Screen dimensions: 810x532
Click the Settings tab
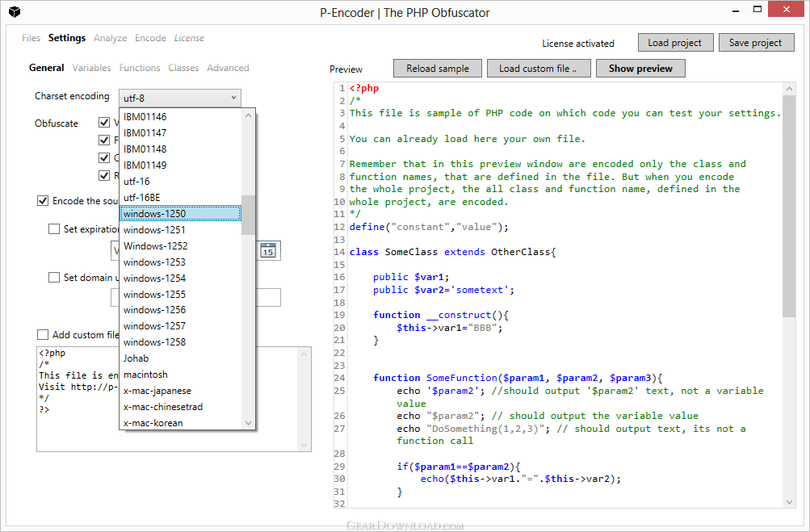(67, 38)
